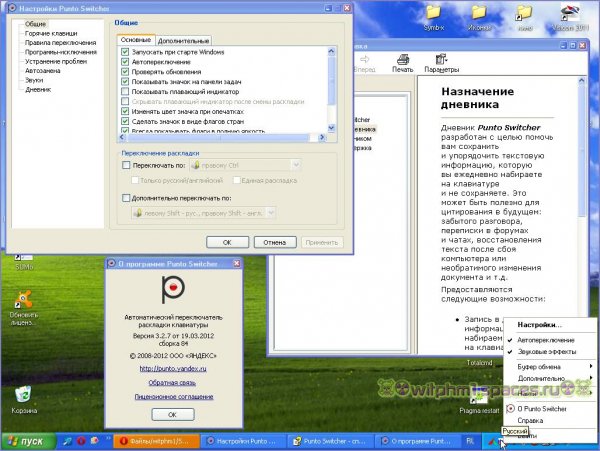The height and width of the screenshot is (451, 600).
Task: Toggle the Автопереключение checkbox in settings list
Action: click(x=125, y=62)
